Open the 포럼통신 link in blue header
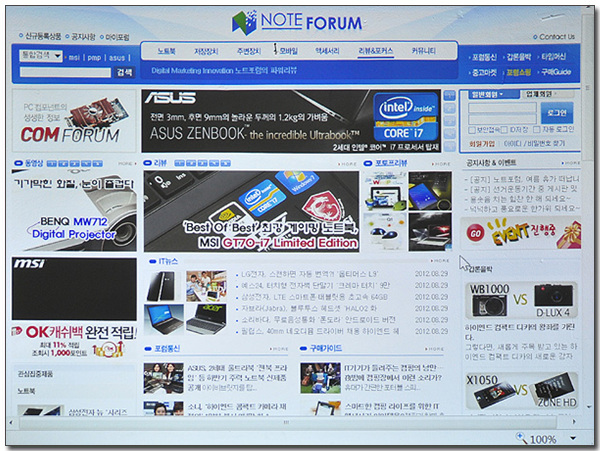600x451 pixels. (483, 57)
